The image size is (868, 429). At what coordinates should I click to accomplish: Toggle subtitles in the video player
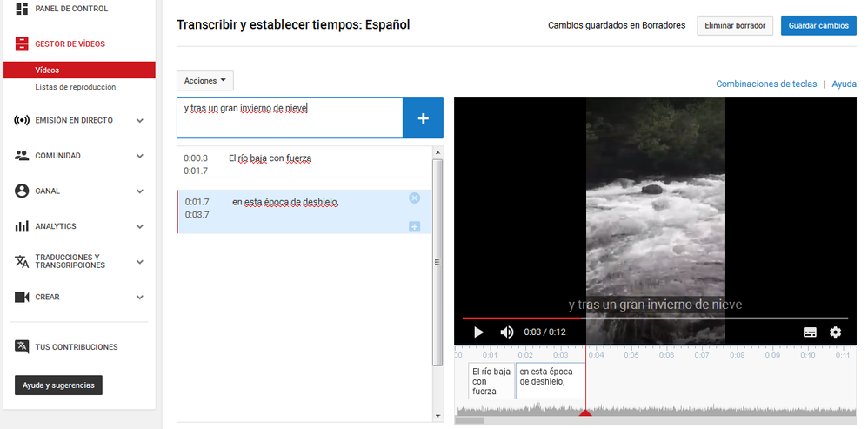pos(810,332)
